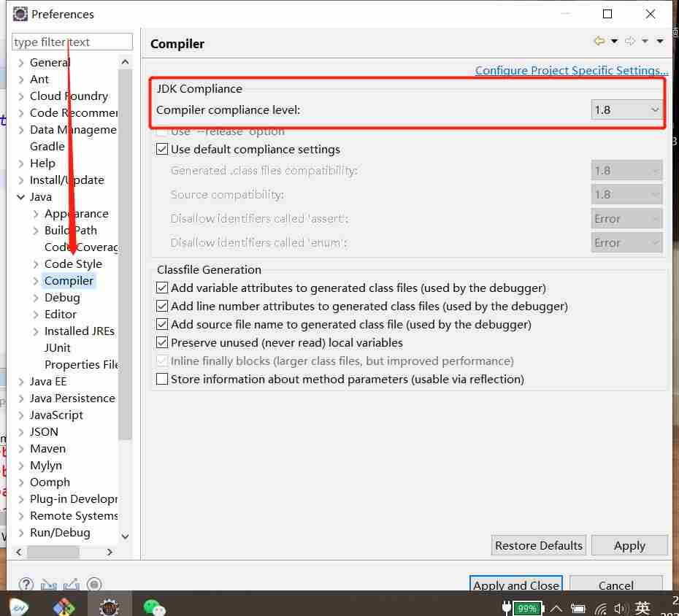This screenshot has width=679, height=616.
Task: Expand the Maven tree node
Action: click(20, 449)
